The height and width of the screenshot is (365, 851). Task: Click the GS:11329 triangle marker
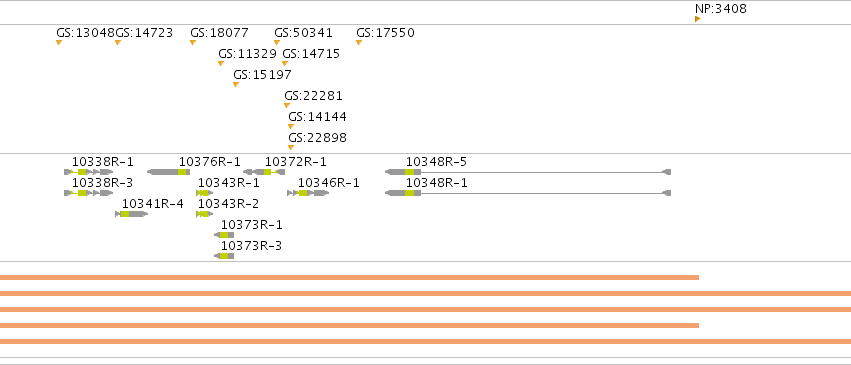pos(221,64)
